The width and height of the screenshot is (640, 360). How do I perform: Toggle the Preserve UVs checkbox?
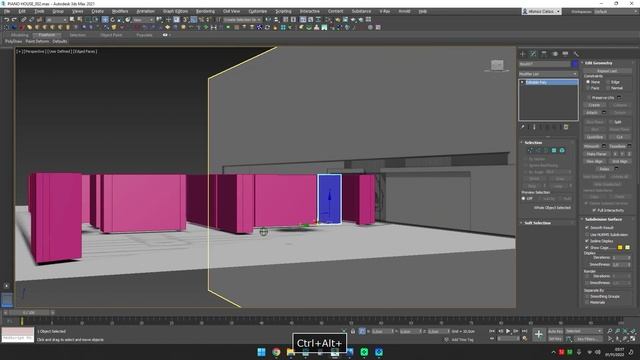click(x=589, y=98)
